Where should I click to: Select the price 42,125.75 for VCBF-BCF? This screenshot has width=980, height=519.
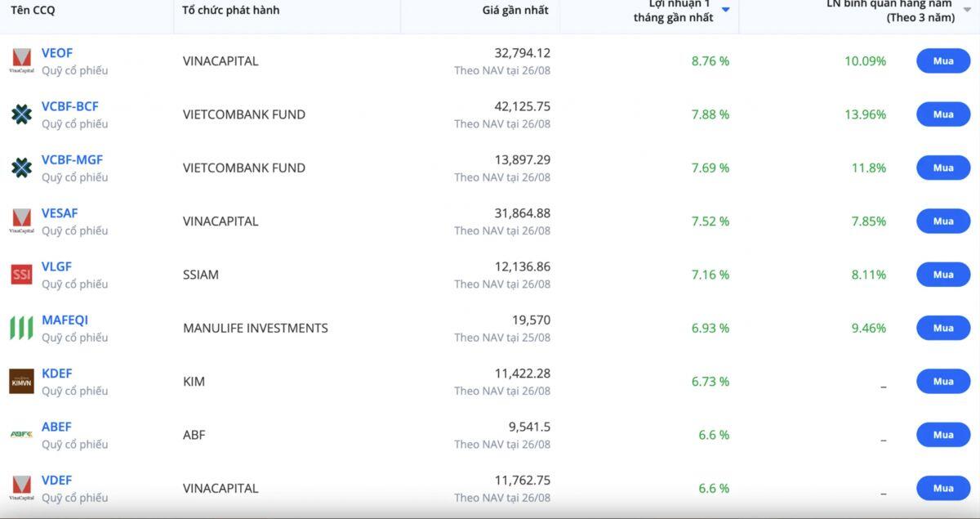[x=523, y=106]
